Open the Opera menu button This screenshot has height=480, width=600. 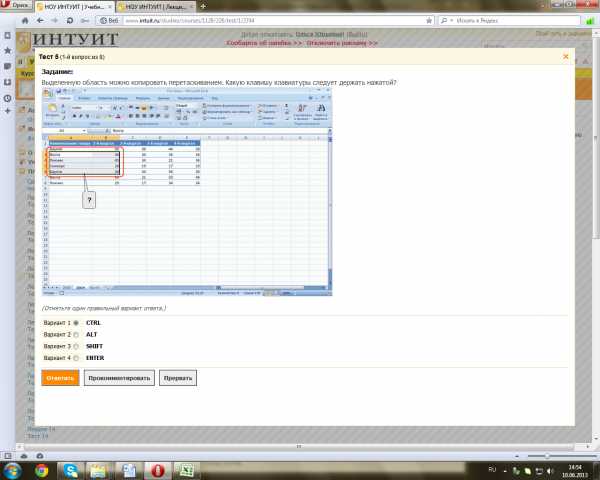(x=15, y=5)
